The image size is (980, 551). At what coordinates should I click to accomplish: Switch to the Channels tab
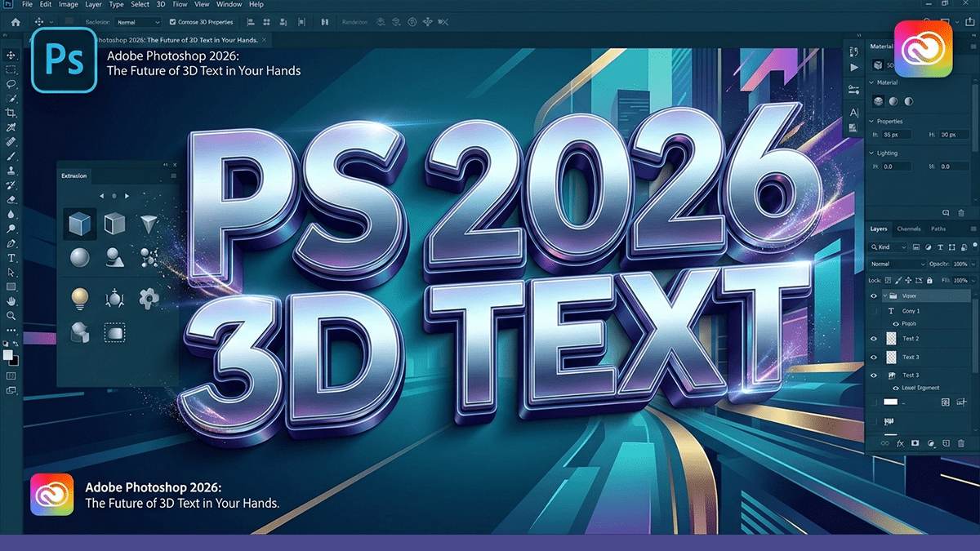[x=908, y=229]
